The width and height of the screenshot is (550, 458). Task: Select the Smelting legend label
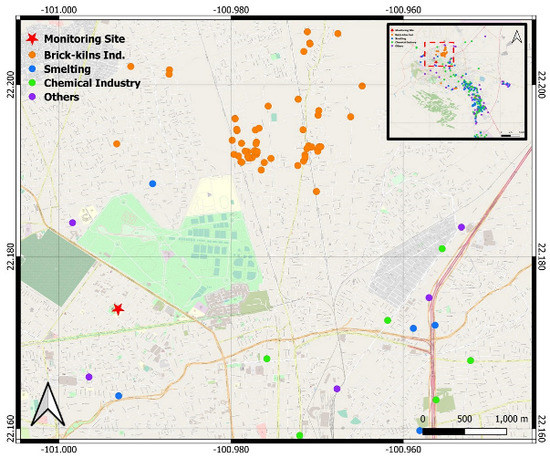point(67,69)
